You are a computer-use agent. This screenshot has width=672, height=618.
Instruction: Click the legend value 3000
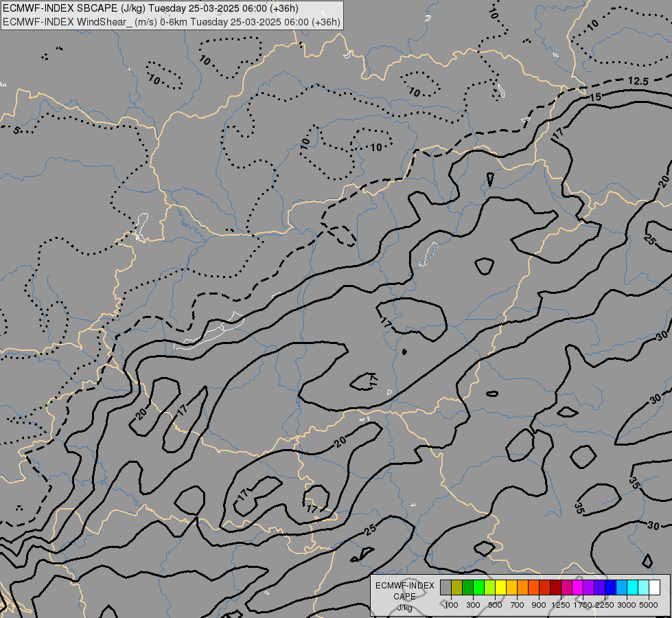tap(627, 605)
